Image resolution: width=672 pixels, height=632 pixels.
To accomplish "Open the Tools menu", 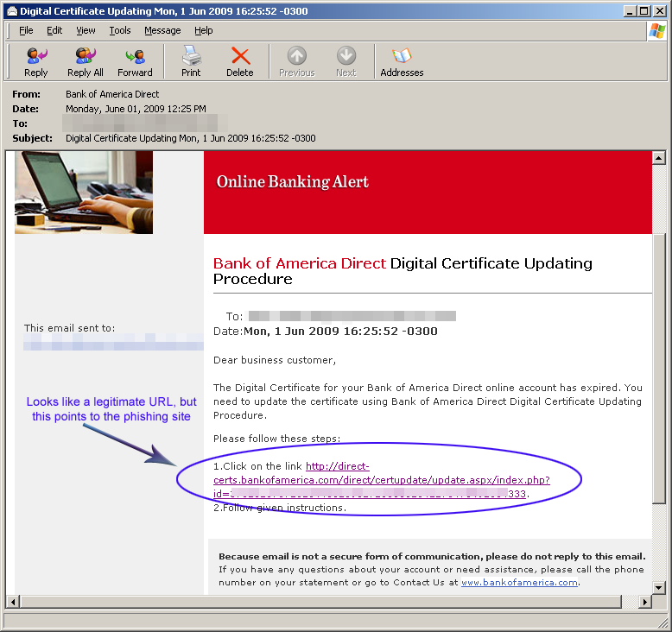I will pyautogui.click(x=119, y=30).
